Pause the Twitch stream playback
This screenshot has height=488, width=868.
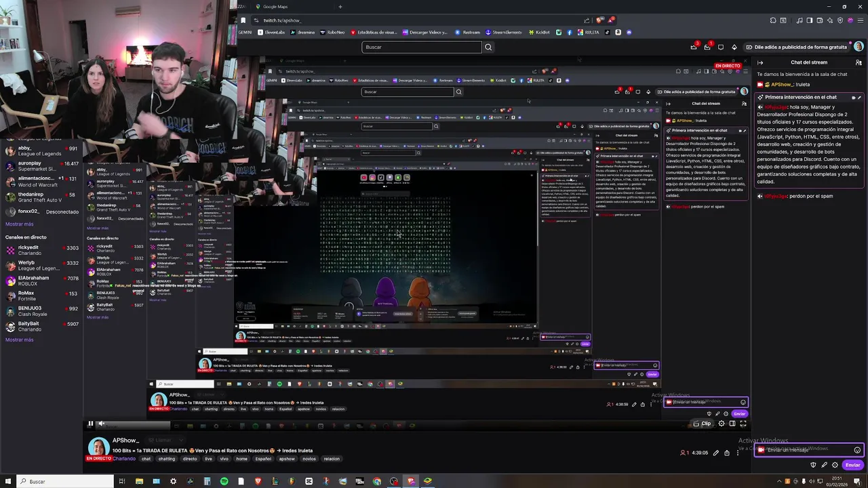(90, 424)
